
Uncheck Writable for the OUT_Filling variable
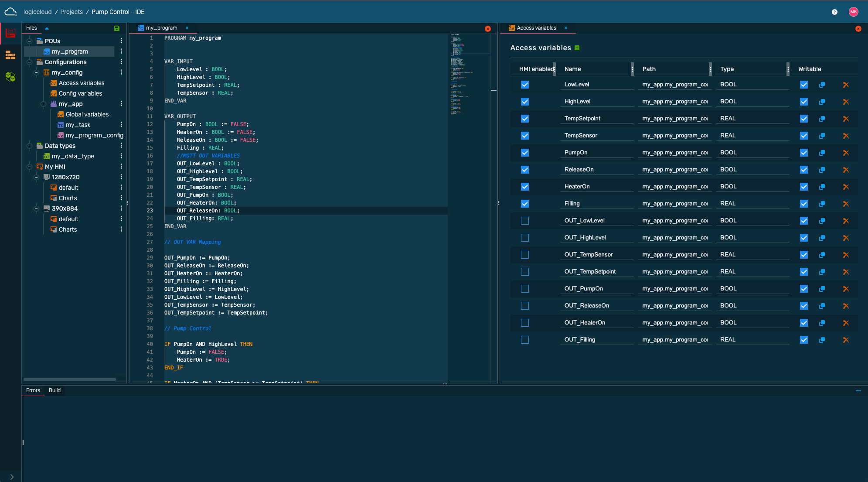803,340
